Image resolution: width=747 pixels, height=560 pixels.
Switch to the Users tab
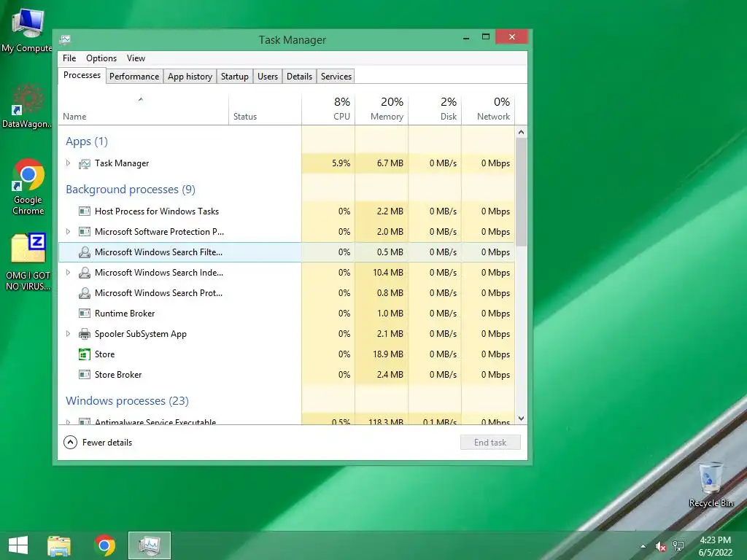pos(268,76)
